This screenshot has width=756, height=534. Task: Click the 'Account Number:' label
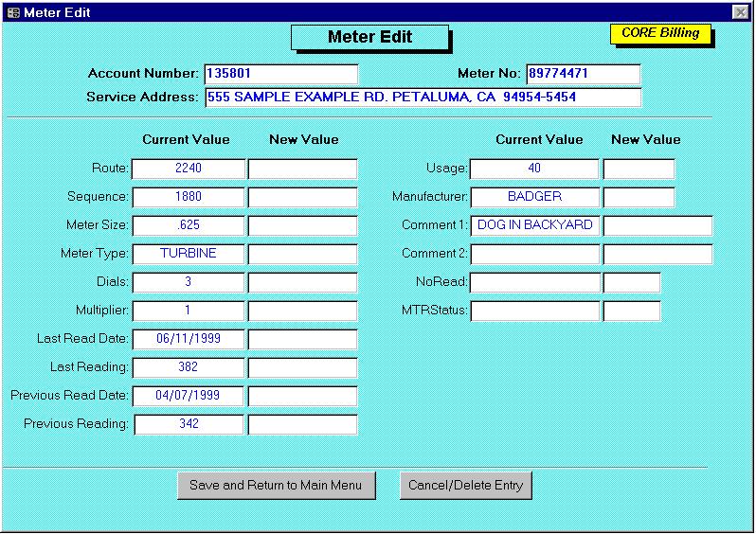pyautogui.click(x=143, y=74)
